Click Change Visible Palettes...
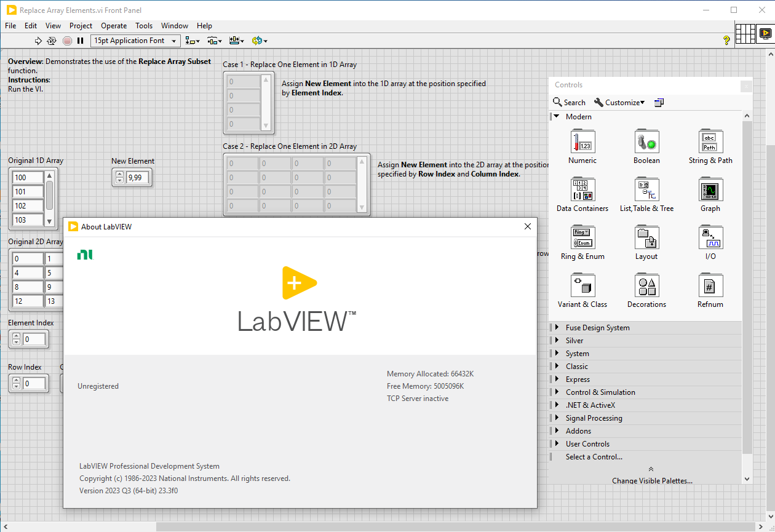 652,481
